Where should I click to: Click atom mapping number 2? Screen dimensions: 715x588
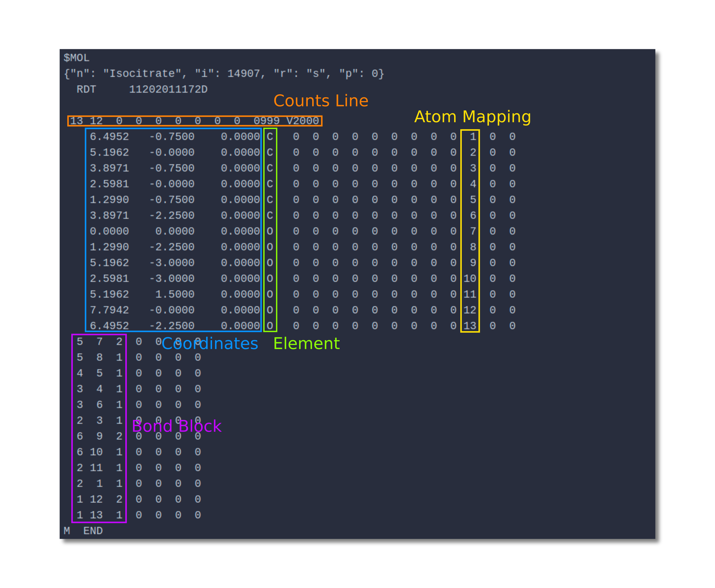[x=473, y=152]
